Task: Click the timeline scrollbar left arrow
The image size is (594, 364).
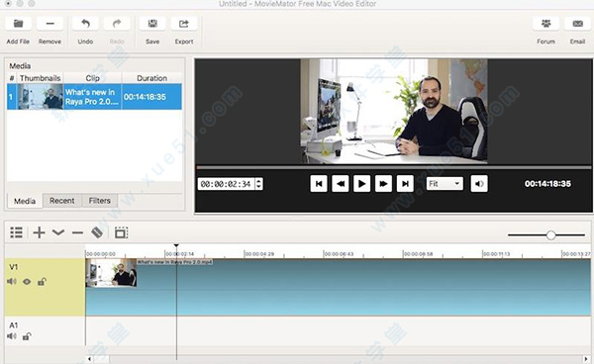Action: [90, 359]
